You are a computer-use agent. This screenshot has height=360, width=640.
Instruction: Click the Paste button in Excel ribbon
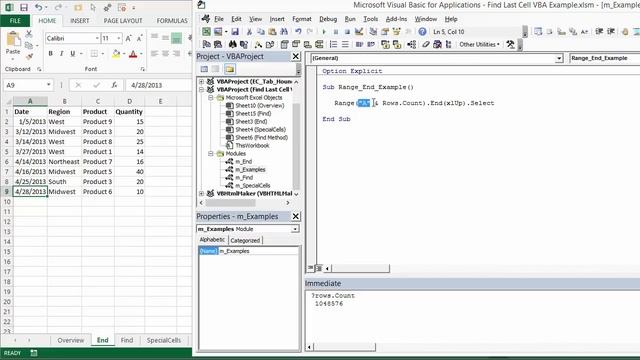click(x=13, y=43)
